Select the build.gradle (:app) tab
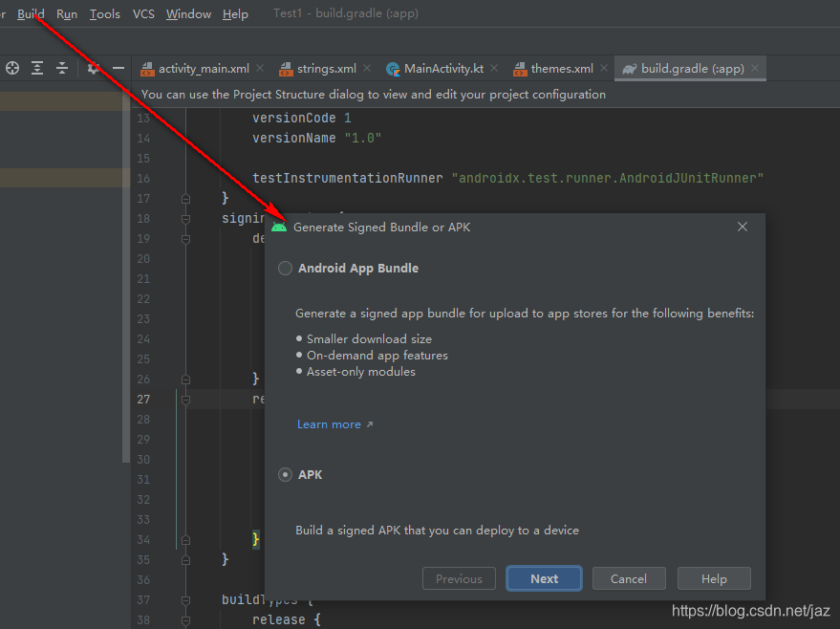 click(x=692, y=69)
